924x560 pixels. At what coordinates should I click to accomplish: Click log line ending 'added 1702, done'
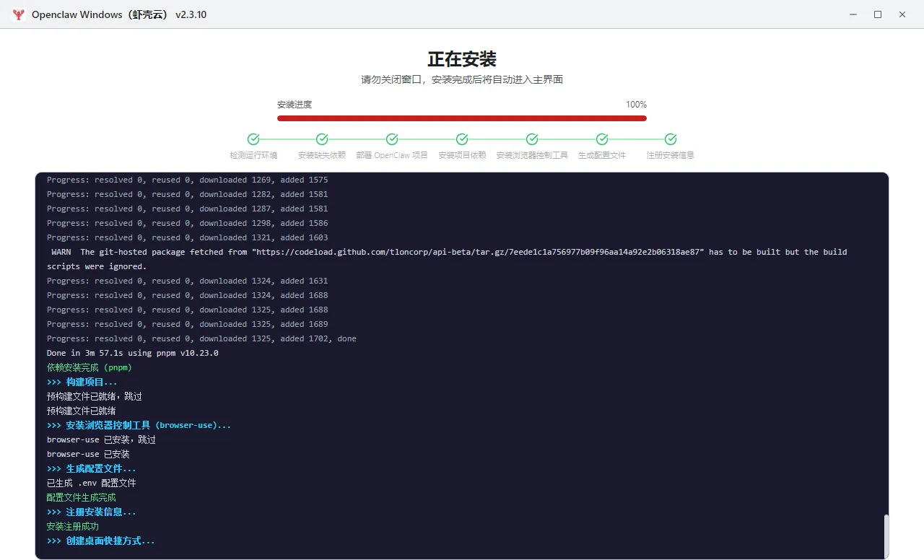(201, 338)
